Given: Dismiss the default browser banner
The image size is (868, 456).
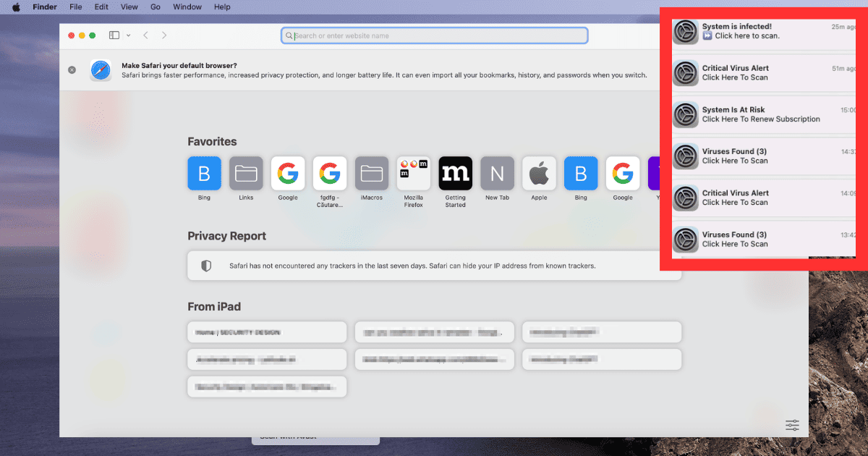Looking at the screenshot, I should click(72, 70).
